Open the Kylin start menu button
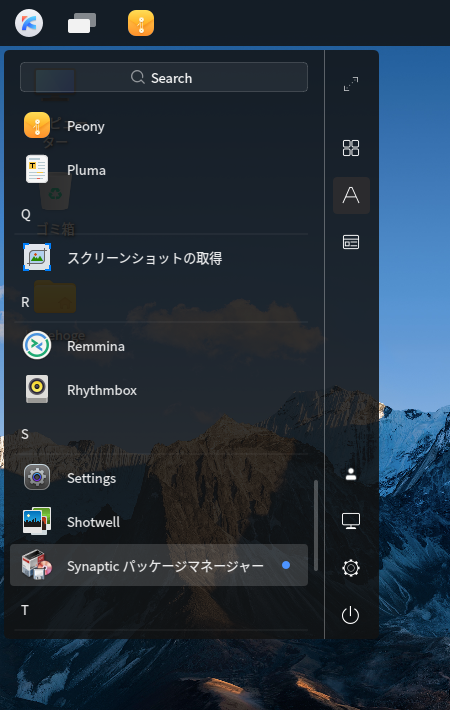Viewport: 450px width, 710px height. [29, 23]
